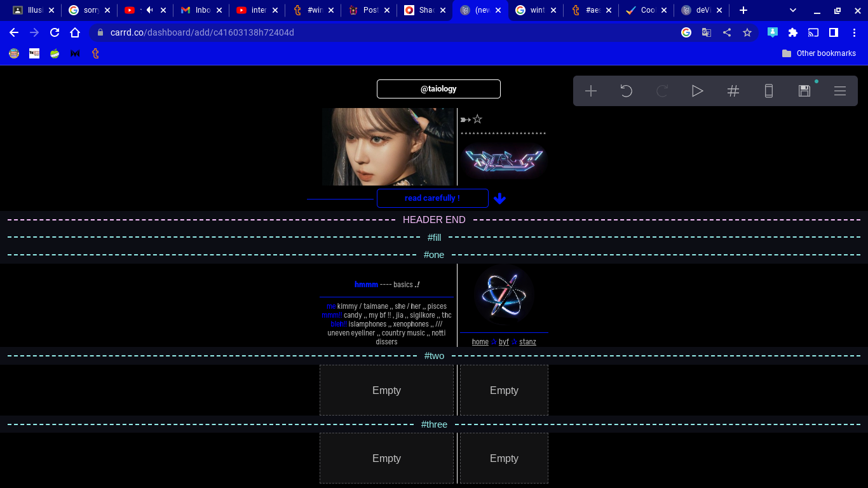Open the Chrome three-dot menu
The width and height of the screenshot is (868, 488).
pyautogui.click(x=854, y=32)
